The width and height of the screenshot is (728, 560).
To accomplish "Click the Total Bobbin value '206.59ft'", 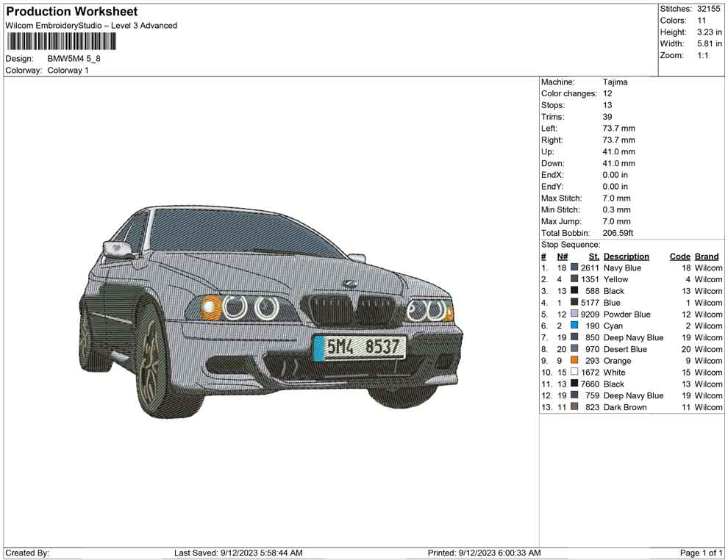I will (x=618, y=233).
